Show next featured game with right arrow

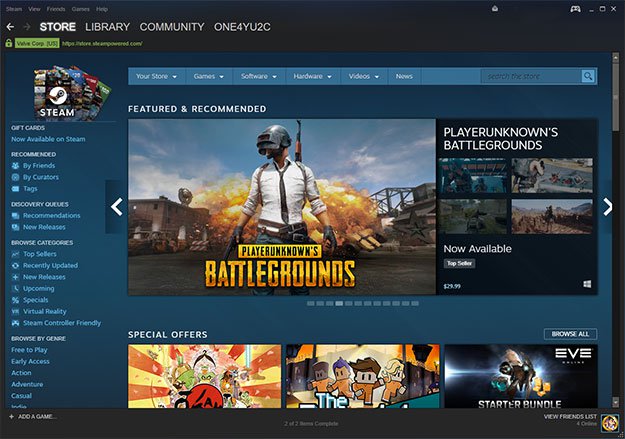[608, 207]
